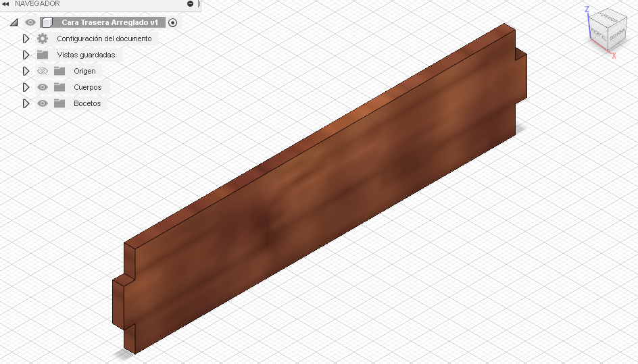Hide the Cuerpos folder via eye icon
Screen dimensions: 638x364
click(43, 87)
